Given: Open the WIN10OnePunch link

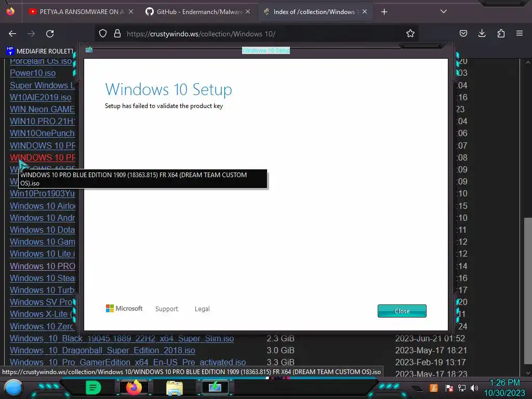Looking at the screenshot, I should point(43,133).
